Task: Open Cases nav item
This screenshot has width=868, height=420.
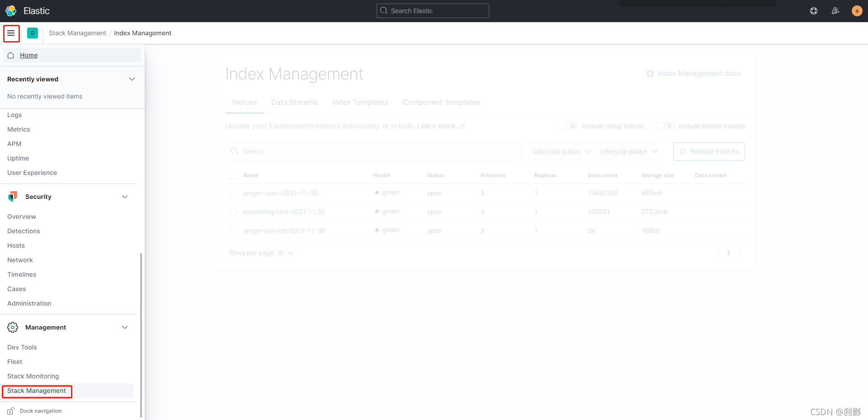Action: click(17, 289)
